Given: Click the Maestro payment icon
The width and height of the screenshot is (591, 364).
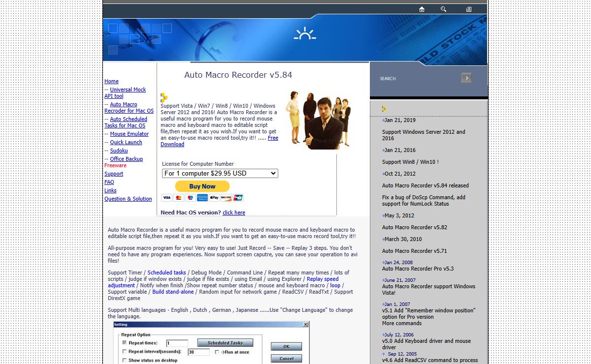Looking at the screenshot, I should pyautogui.click(x=190, y=198).
